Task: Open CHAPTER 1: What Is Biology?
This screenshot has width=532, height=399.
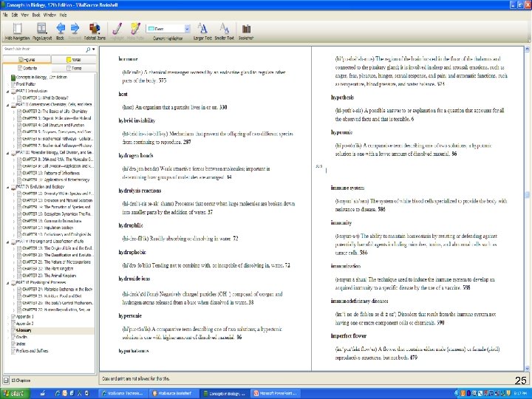Action: pyautogui.click(x=45, y=98)
